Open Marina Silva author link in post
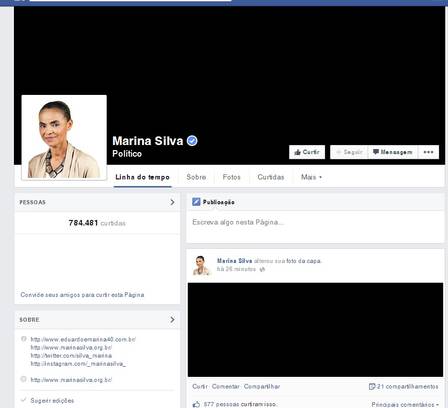The width and height of the screenshot is (448, 408). point(234,261)
